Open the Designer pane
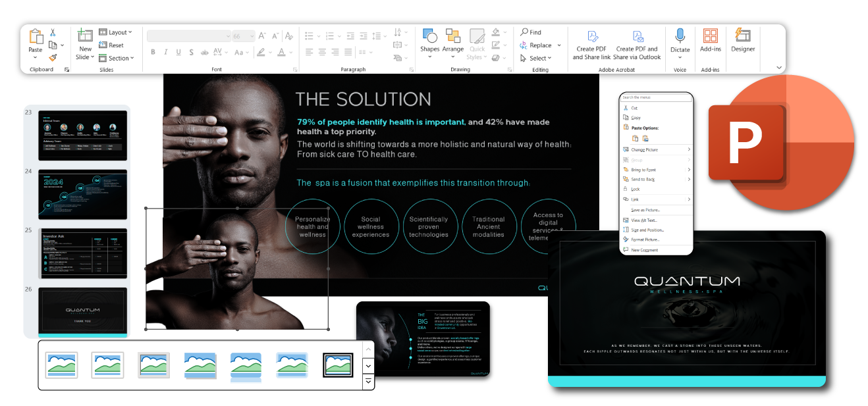Image resolution: width=868 pixels, height=406 pixels. coord(743,41)
